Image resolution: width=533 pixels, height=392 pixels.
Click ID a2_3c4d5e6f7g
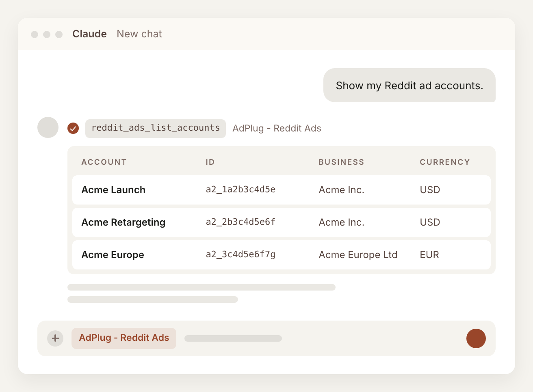point(241,254)
